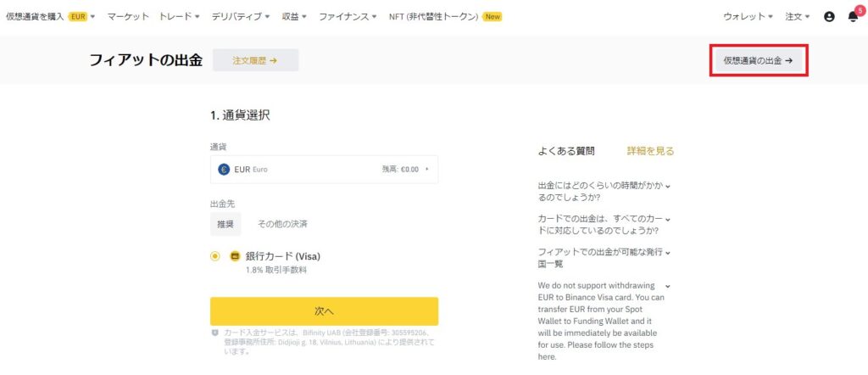The height and width of the screenshot is (375, 868).
Task: Click the New badge beside NFT
Action: coord(492,17)
